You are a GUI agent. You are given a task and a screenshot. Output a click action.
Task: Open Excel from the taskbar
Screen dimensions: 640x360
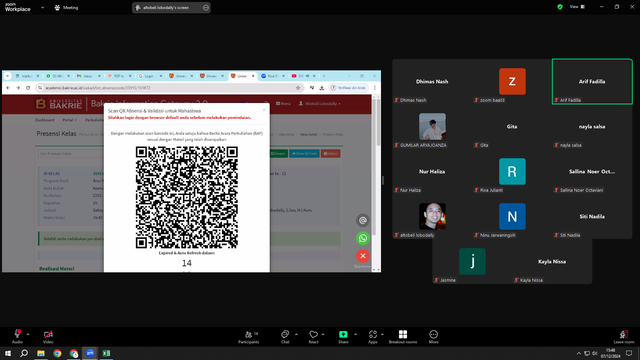point(106,353)
